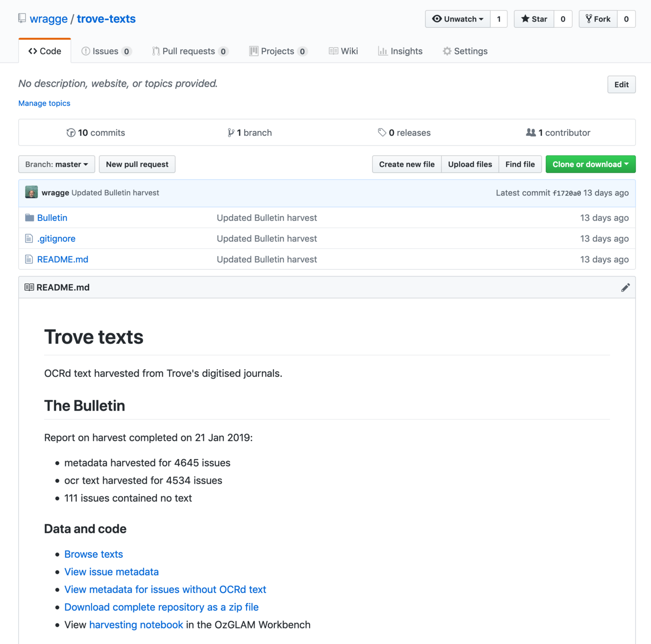Viewport: 651px width, 644px height.
Task: Click the tag icon beside 0 releases
Action: click(382, 132)
